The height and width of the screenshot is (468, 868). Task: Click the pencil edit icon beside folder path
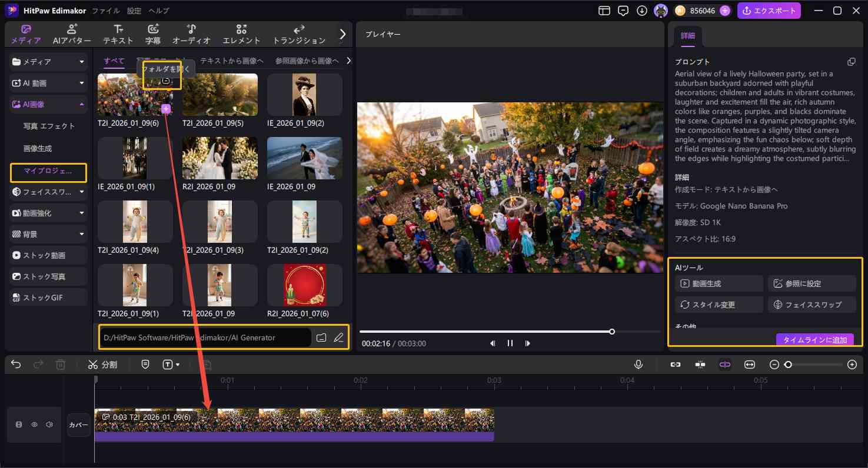pyautogui.click(x=338, y=337)
